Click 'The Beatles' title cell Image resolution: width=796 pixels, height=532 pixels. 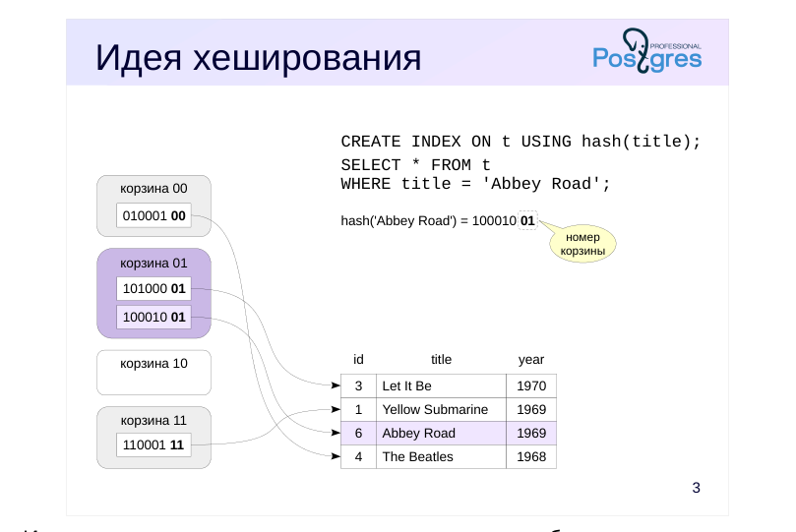tap(441, 456)
